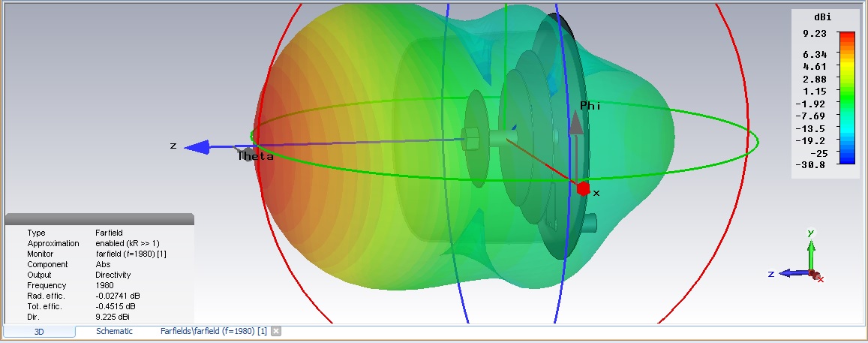Click the -25 scale label
The height and width of the screenshot is (343, 868).
818,153
